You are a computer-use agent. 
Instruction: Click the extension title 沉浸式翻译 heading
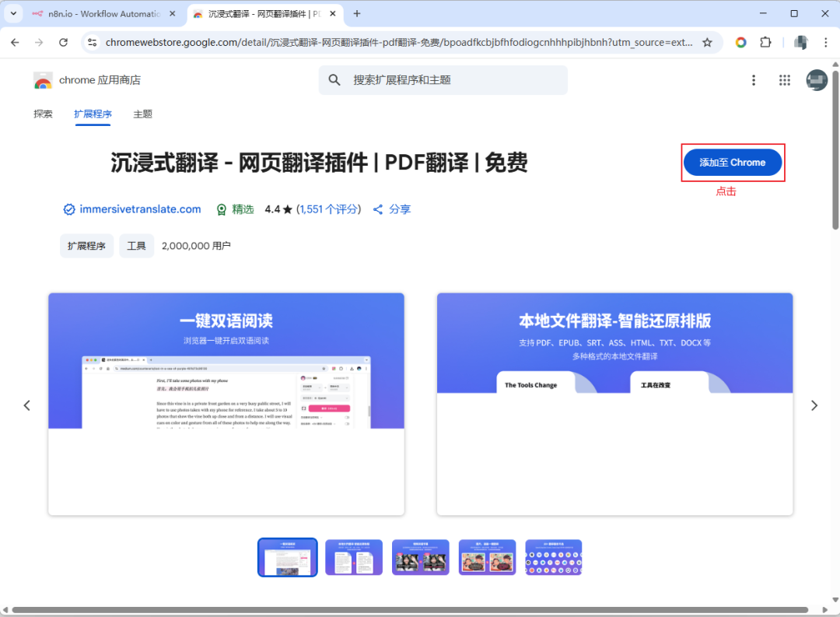[x=319, y=163]
